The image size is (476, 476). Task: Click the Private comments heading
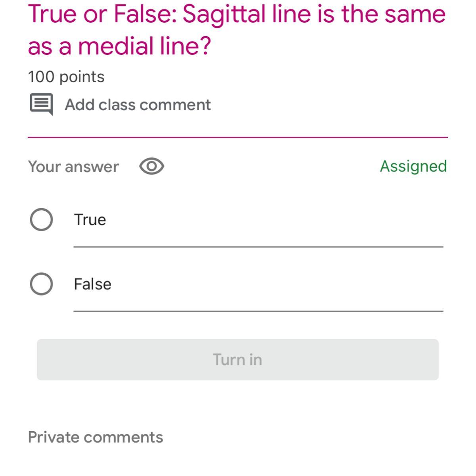(x=95, y=437)
